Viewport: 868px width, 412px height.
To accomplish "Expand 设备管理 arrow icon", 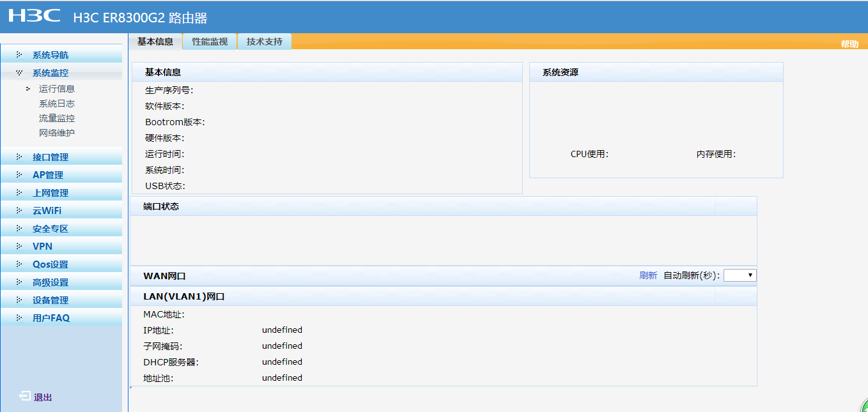I will [x=19, y=300].
